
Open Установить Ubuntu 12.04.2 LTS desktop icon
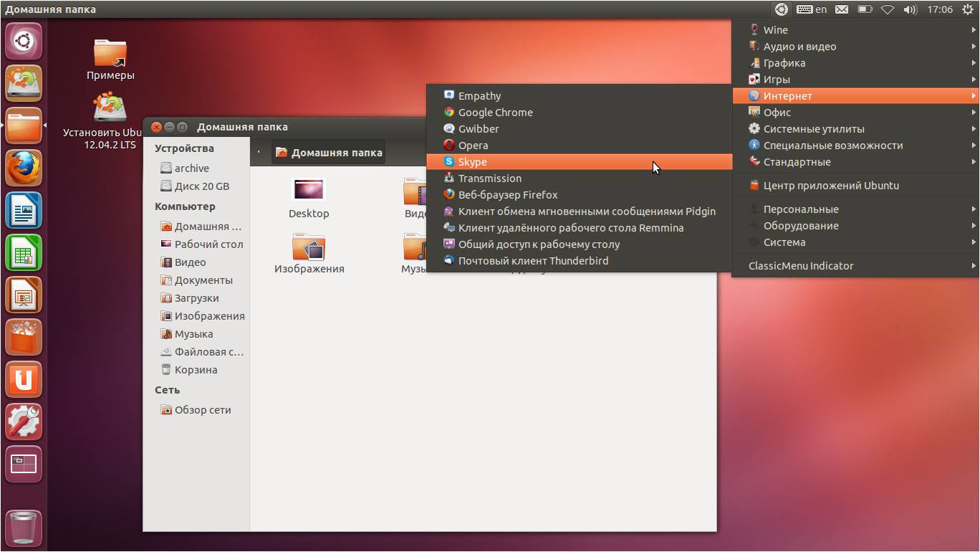(110, 121)
